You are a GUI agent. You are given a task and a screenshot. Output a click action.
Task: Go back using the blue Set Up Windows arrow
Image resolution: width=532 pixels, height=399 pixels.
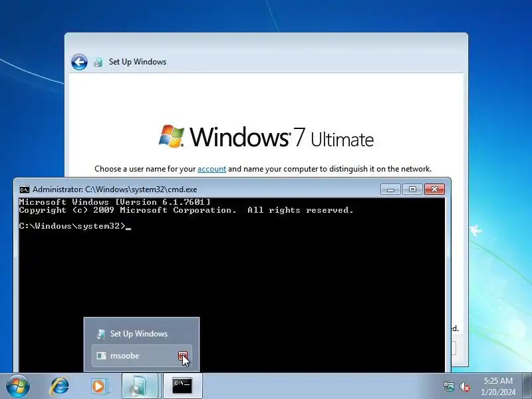79,62
